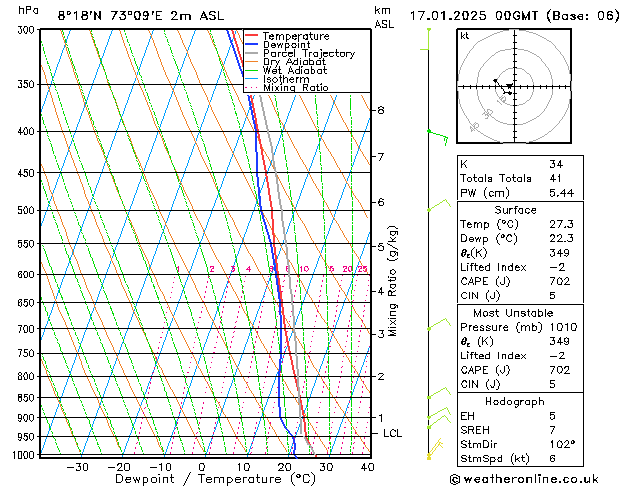This screenshot has width=629, height=486.
Task: Click the -30 temperature axis label
Action: click(77, 467)
